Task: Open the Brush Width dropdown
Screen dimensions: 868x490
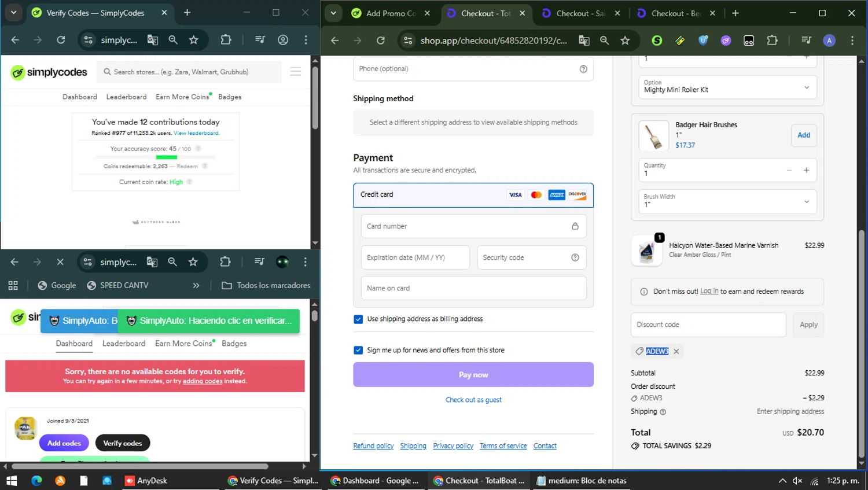Action: 727,201
